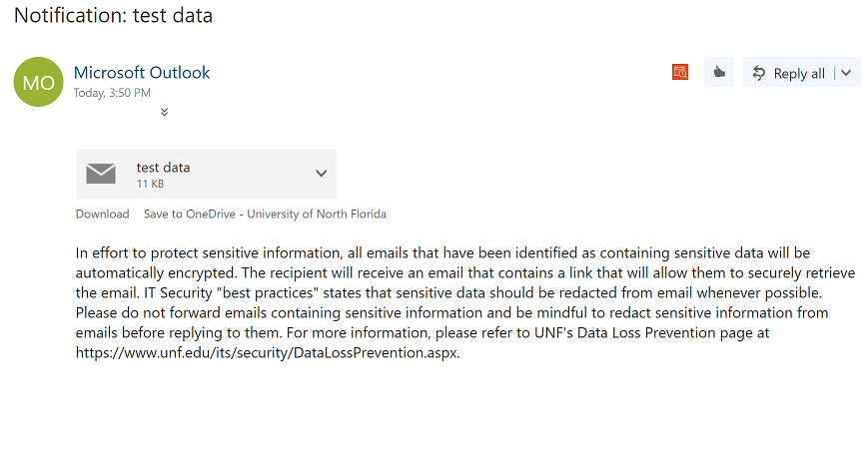The height and width of the screenshot is (451, 868).
Task: Click the Reply all button text
Action: coord(799,74)
